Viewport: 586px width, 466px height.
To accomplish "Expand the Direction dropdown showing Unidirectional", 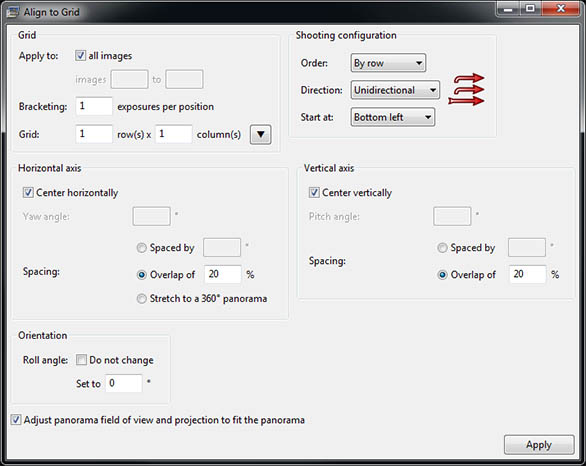I will point(395,90).
